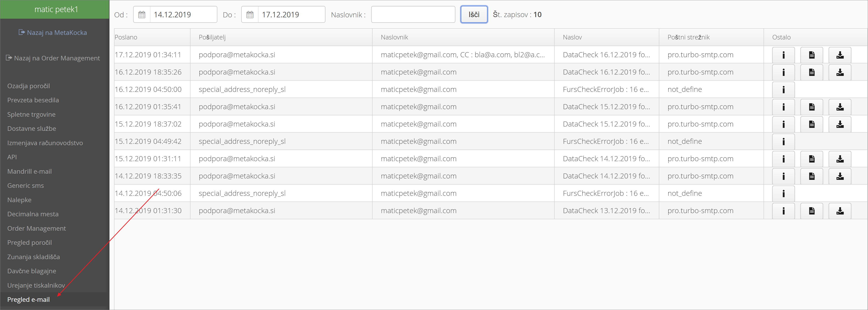The height and width of the screenshot is (310, 868).
Task: Download the 14.12.2019 01:31:30 email
Action: coord(840,211)
